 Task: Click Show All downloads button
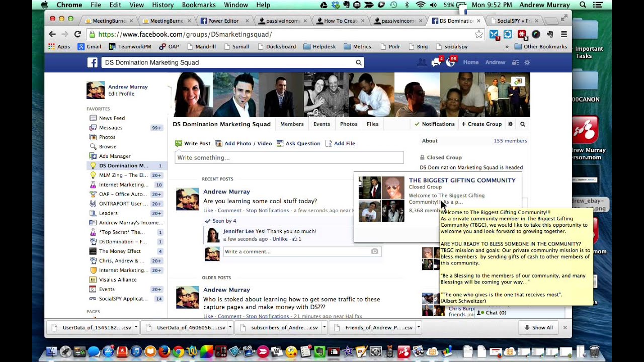point(538,327)
